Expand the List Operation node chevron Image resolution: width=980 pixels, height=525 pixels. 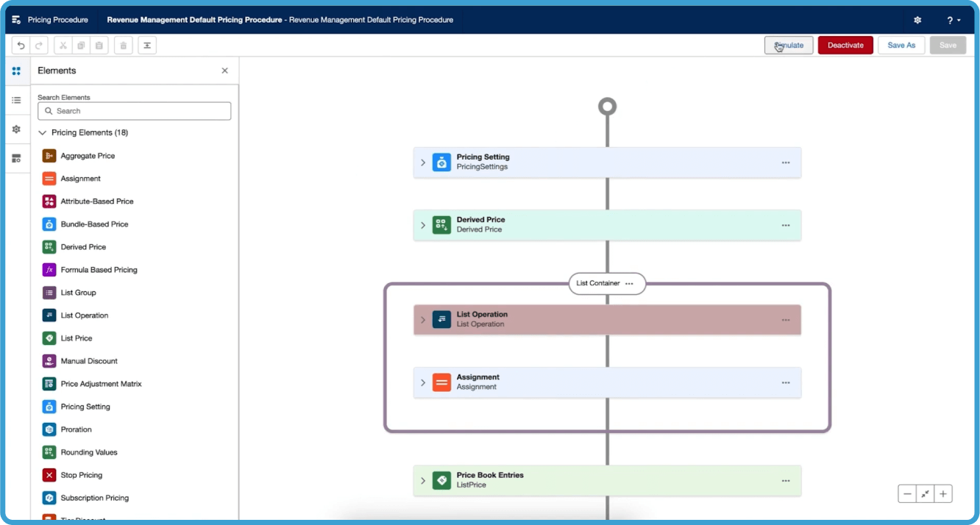point(422,319)
